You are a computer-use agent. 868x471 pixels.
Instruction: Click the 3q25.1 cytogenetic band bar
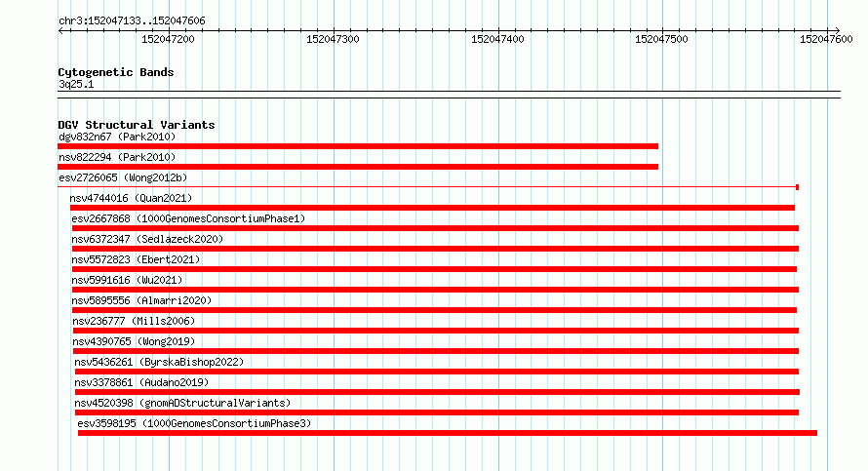coord(449,95)
